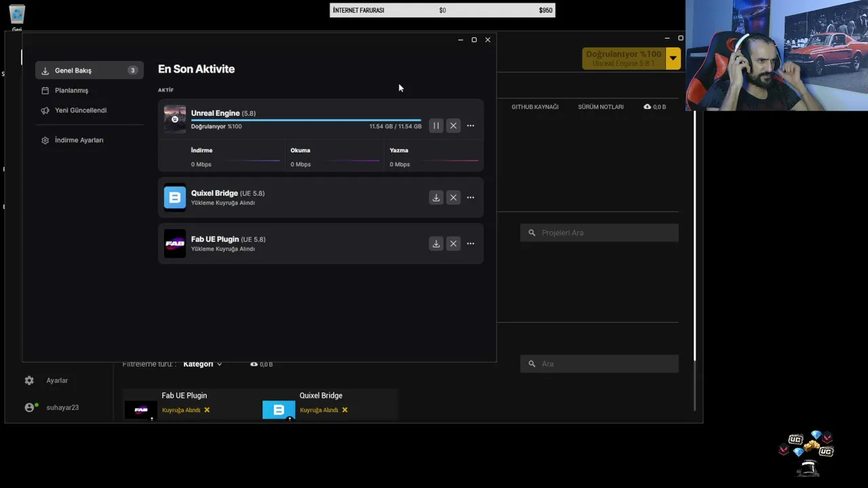The image size is (868, 488).
Task: Click the Doğrulanıyor %100 Unreal Engine button
Action: point(624,58)
